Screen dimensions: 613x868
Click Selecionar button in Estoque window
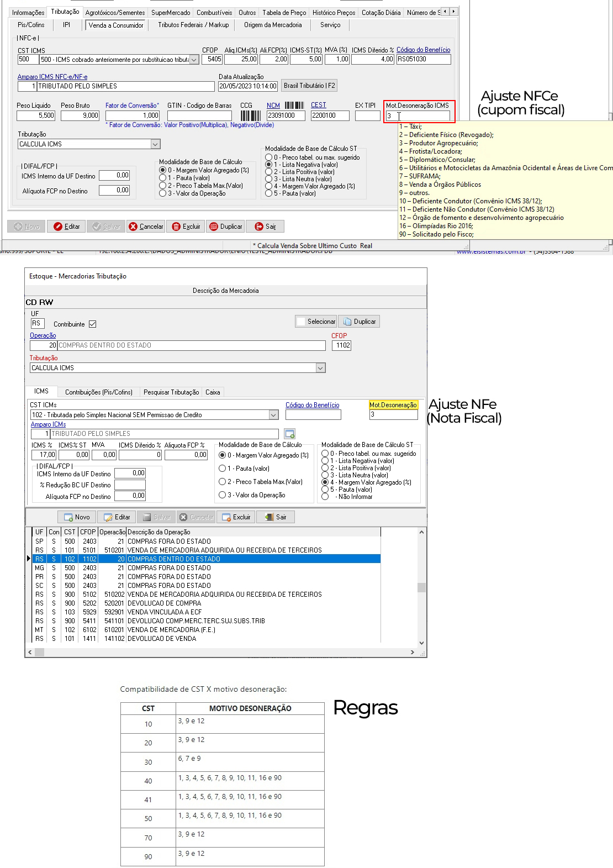[316, 322]
